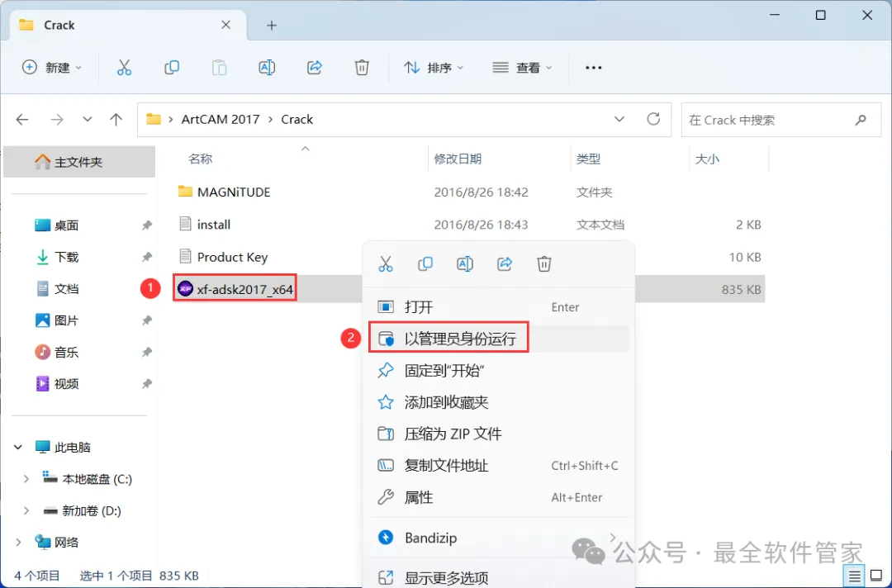This screenshot has width=892, height=588.
Task: Choose 显示更多选项 in the context menu
Action: 498,578
